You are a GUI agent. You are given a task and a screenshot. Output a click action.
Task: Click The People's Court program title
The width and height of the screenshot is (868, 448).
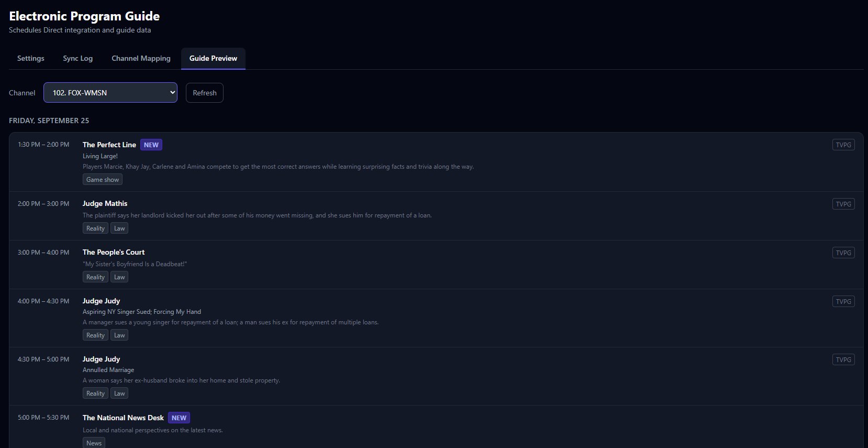(x=114, y=252)
